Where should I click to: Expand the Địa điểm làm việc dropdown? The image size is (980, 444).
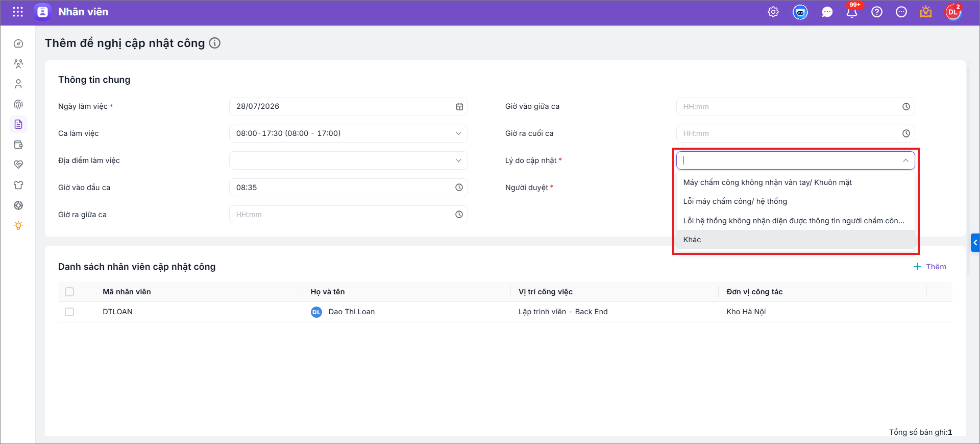[458, 160]
